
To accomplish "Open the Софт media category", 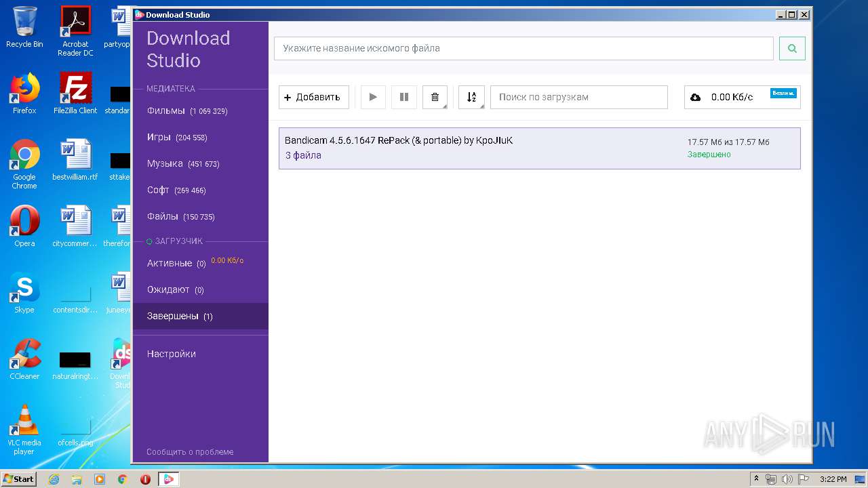I will [x=201, y=190].
